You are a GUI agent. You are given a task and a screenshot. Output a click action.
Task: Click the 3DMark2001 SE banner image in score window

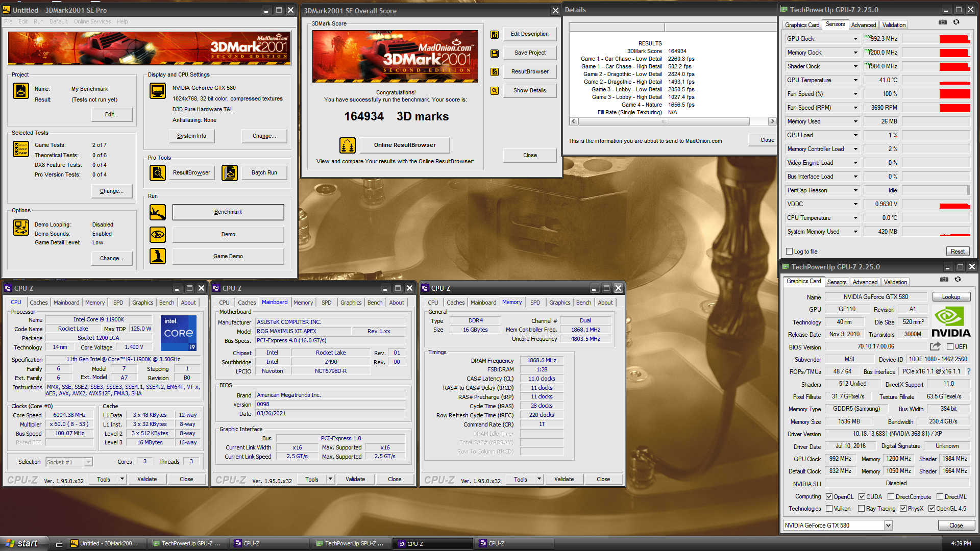click(395, 56)
